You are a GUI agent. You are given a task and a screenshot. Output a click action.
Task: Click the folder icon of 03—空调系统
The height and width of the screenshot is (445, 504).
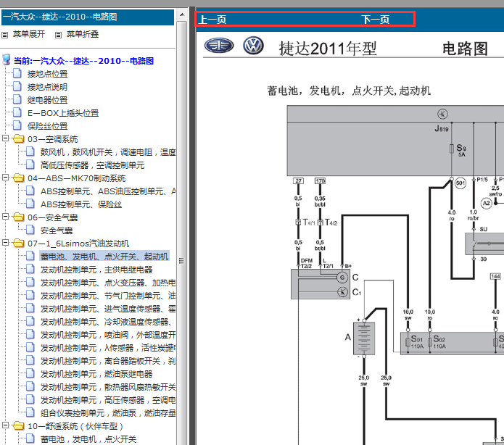(x=19, y=139)
